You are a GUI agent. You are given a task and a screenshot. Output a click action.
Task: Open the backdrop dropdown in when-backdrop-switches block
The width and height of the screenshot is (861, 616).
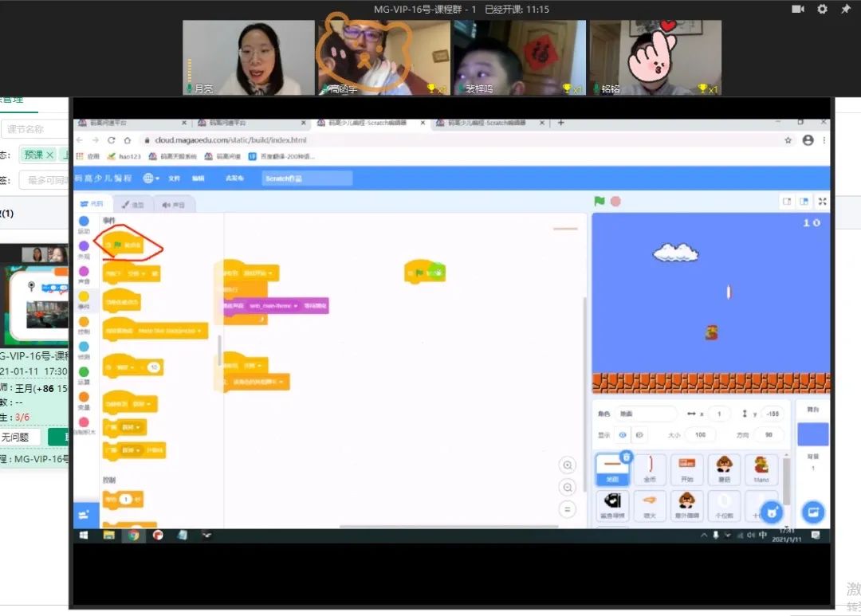point(170,331)
